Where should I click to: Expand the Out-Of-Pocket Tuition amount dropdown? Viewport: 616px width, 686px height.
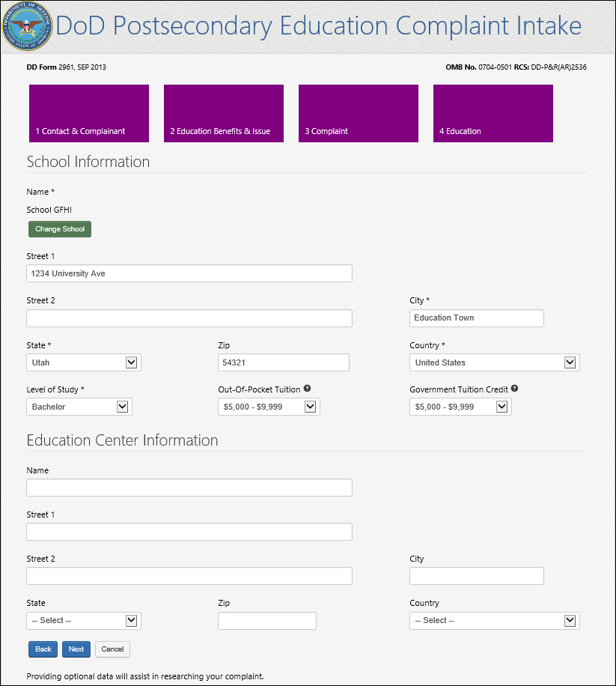click(269, 407)
